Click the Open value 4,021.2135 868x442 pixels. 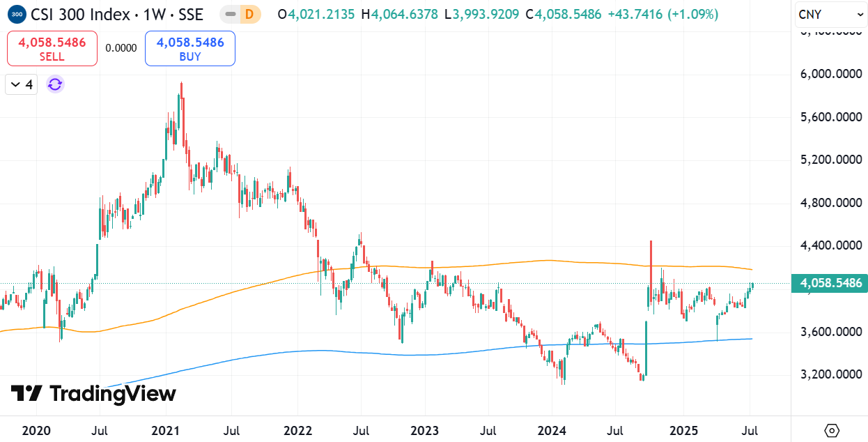tap(323, 14)
